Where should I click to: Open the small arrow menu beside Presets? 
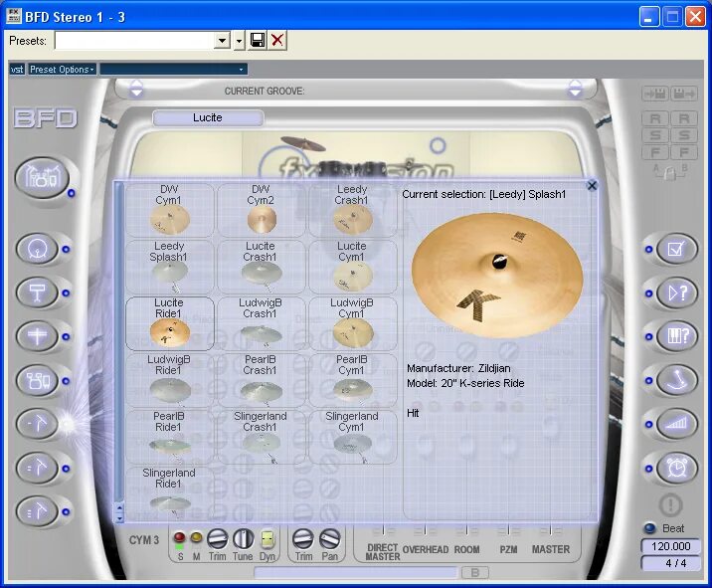coord(240,41)
